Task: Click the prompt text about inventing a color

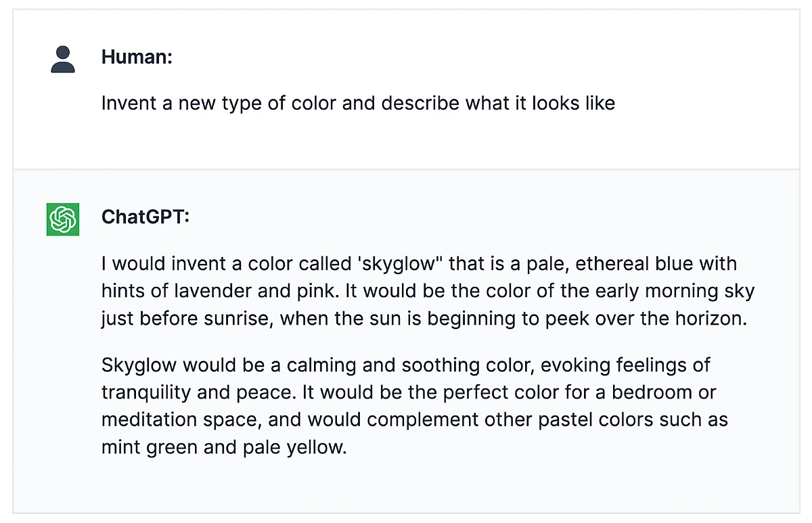Action: point(358,104)
